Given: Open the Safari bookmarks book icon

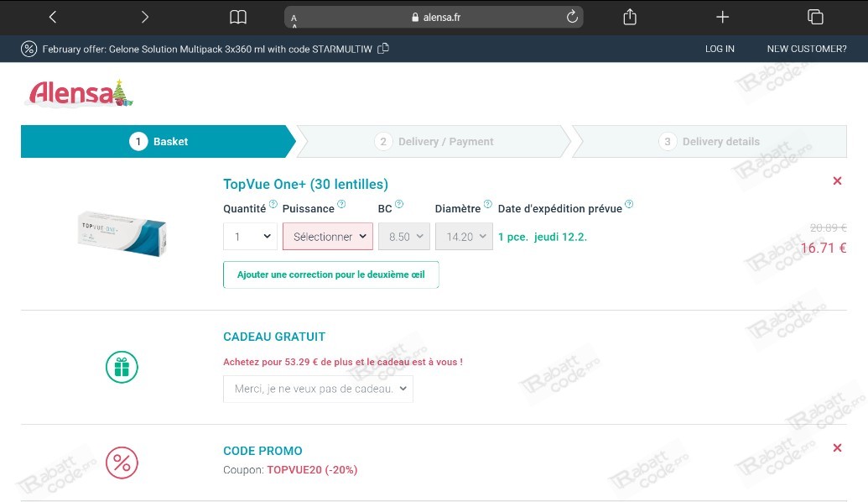Looking at the screenshot, I should click(x=238, y=18).
